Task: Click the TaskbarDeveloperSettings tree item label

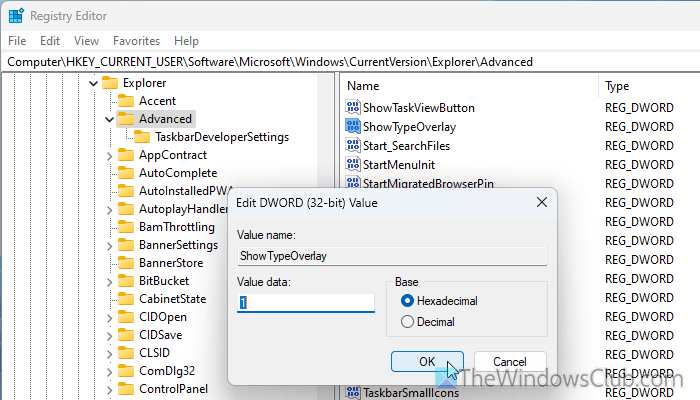Action: 222,137
